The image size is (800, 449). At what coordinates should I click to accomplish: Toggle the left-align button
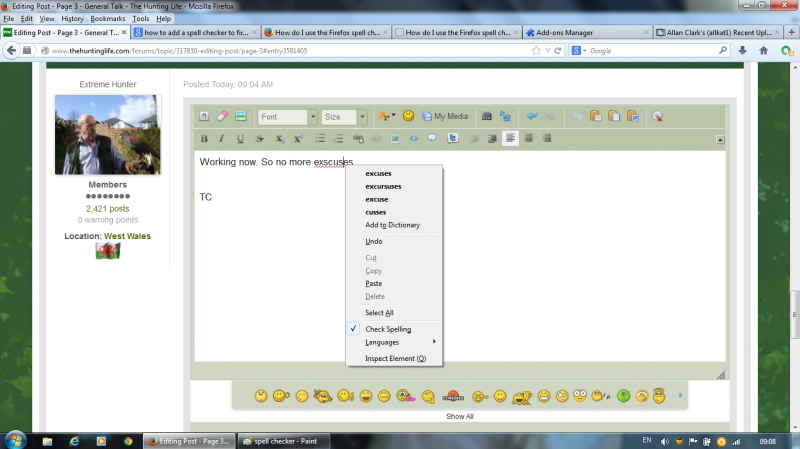[510, 138]
